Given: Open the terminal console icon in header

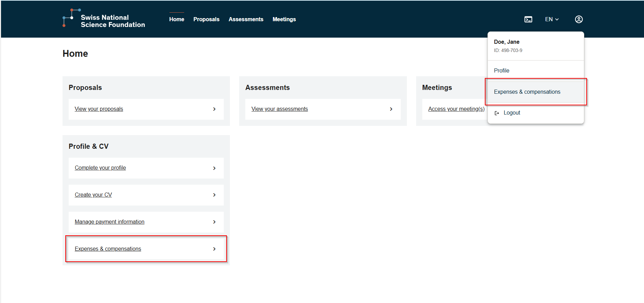Looking at the screenshot, I should pyautogui.click(x=528, y=19).
